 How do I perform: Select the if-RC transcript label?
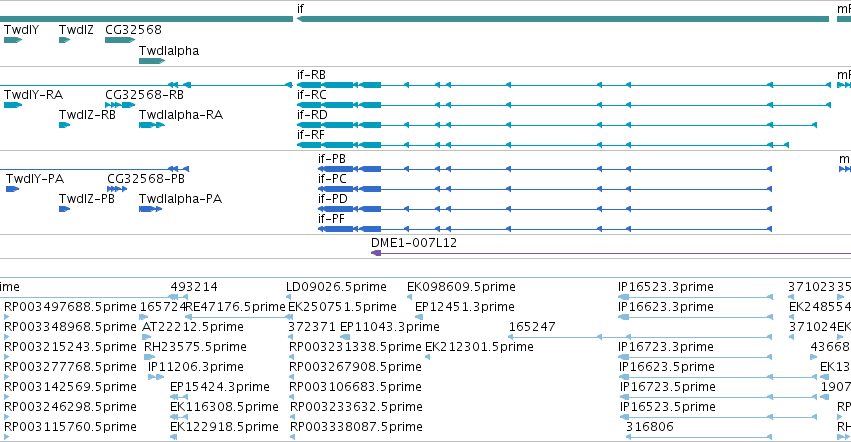(312, 95)
